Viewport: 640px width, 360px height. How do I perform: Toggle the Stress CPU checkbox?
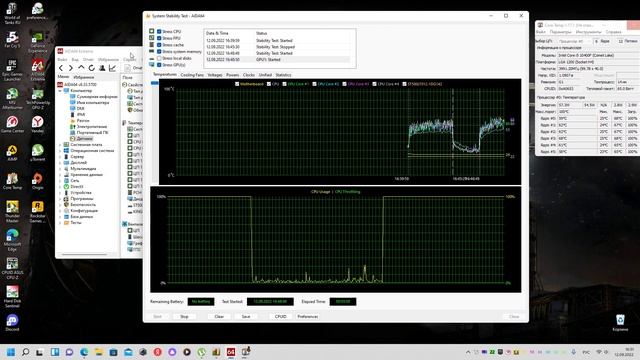point(159,31)
